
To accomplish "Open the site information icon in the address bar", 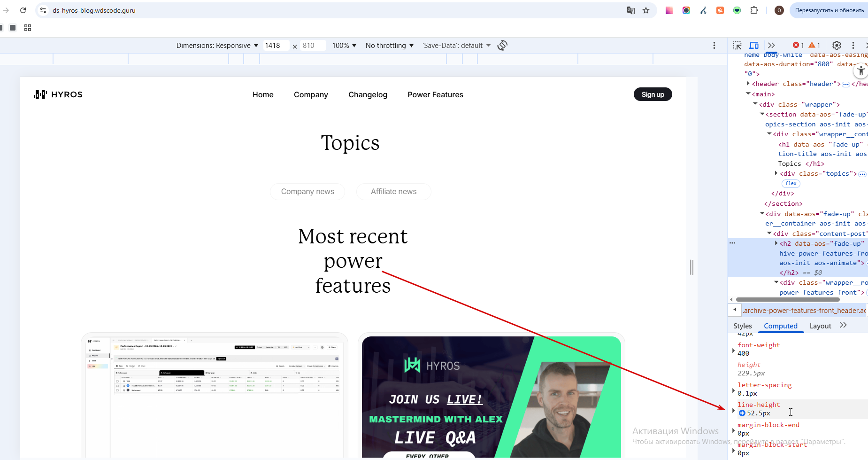I will 43,10.
